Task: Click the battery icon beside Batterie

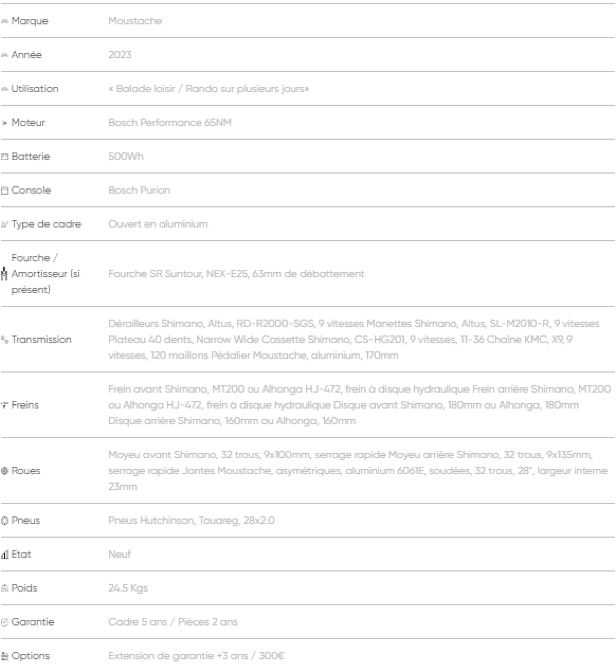Action: tap(5, 157)
